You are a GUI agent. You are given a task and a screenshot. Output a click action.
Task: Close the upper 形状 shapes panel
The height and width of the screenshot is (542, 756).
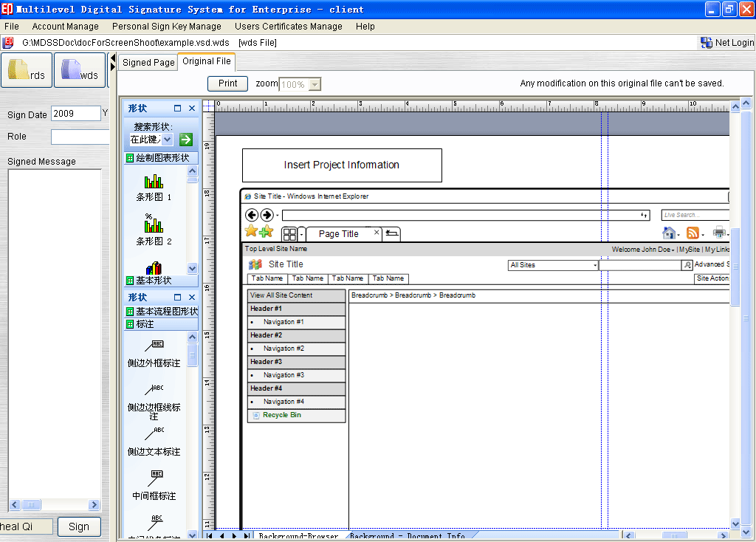tap(192, 108)
